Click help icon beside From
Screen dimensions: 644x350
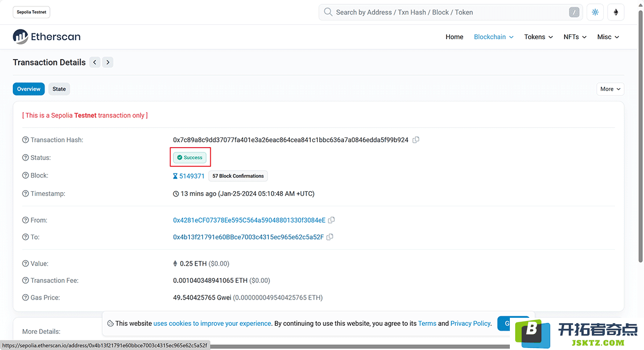[25, 220]
